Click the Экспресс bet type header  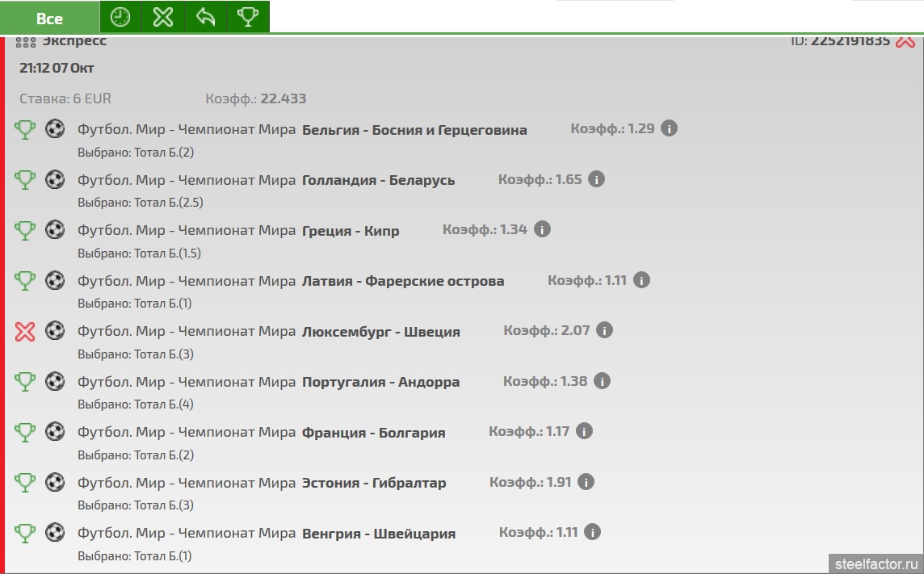(73, 40)
